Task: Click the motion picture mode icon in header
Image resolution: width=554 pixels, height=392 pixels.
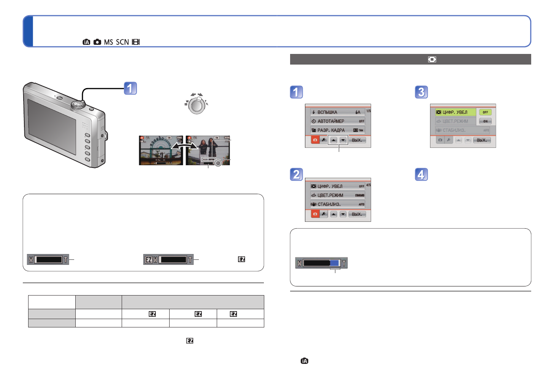Action: tap(136, 42)
